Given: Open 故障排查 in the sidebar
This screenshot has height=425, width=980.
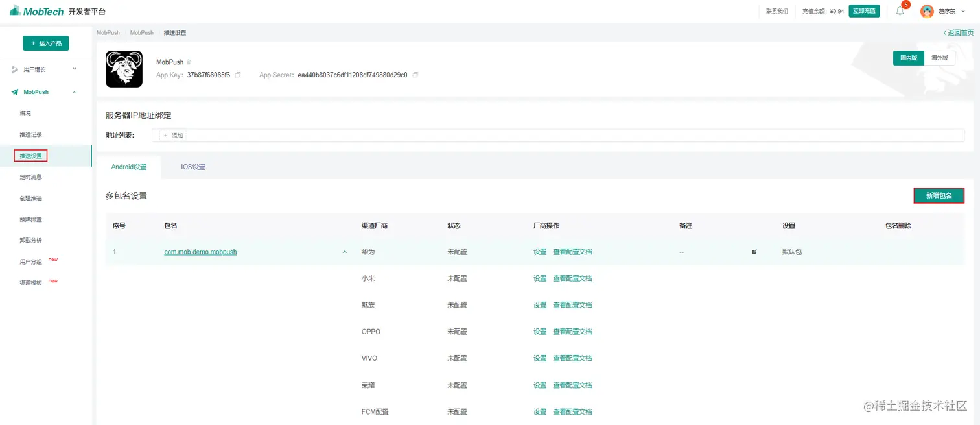Looking at the screenshot, I should (x=30, y=219).
